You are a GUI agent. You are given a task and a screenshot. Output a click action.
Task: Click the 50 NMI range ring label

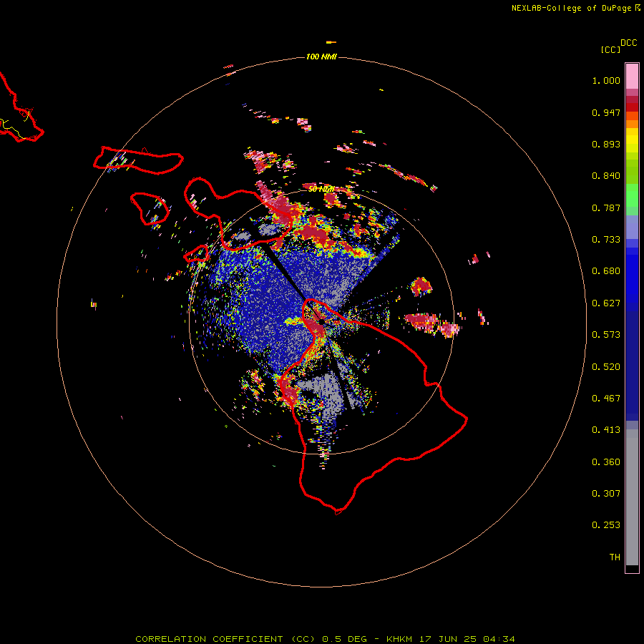click(321, 190)
